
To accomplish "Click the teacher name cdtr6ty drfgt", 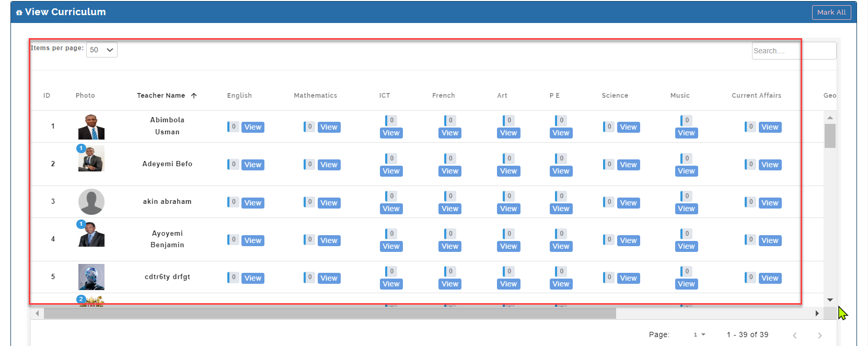I will pos(167,277).
